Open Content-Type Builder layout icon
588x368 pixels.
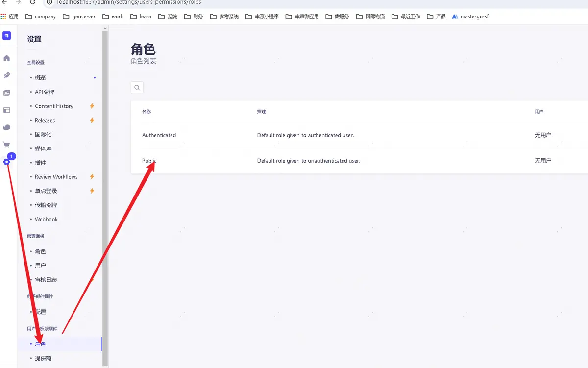coord(6,110)
